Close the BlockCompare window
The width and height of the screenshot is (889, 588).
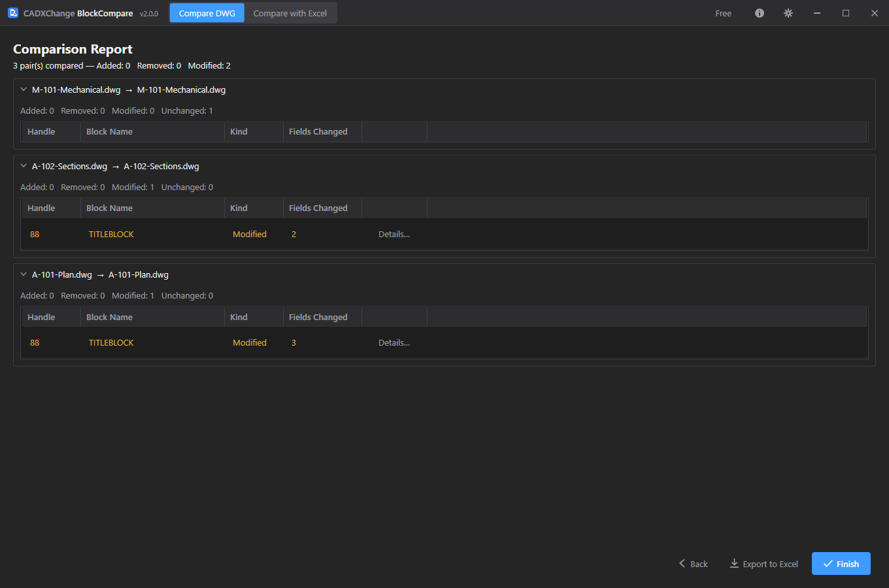click(875, 13)
